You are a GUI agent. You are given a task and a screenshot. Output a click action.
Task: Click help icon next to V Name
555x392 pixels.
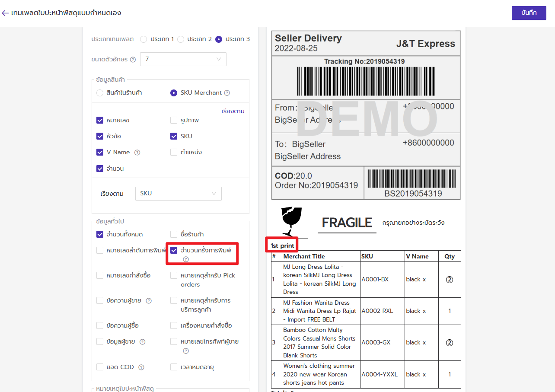pos(137,153)
